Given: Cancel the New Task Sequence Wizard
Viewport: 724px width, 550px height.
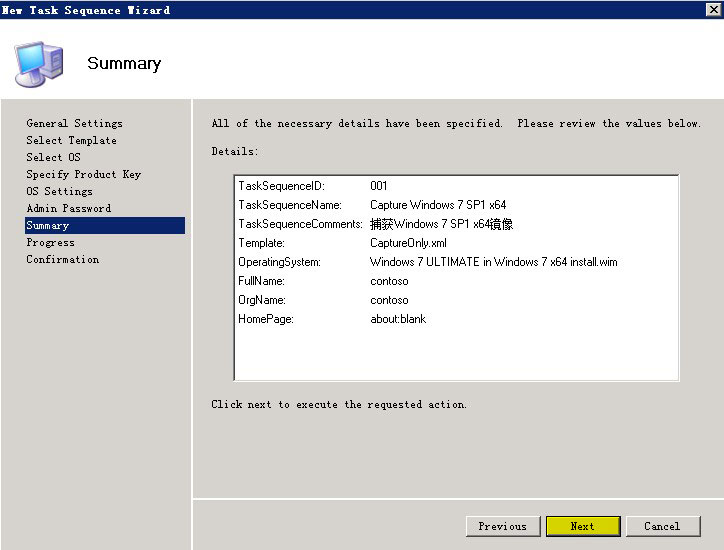Looking at the screenshot, I should pos(663,526).
